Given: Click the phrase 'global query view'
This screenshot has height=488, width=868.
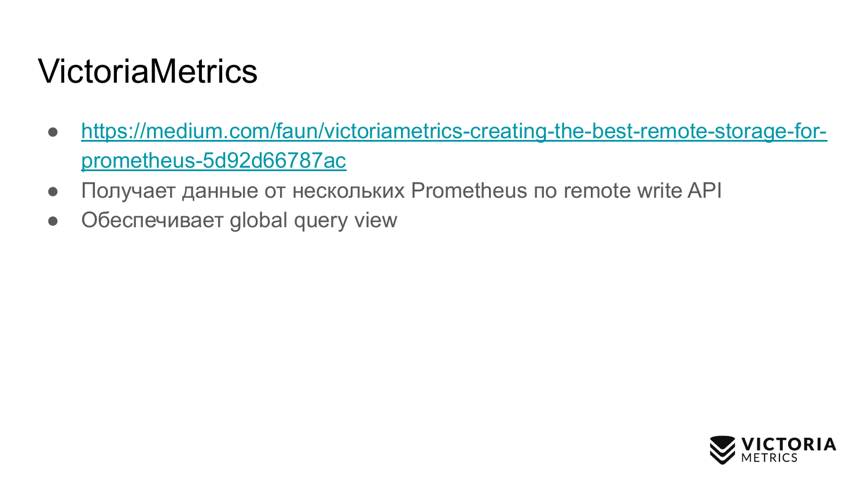Looking at the screenshot, I should pos(313,220).
